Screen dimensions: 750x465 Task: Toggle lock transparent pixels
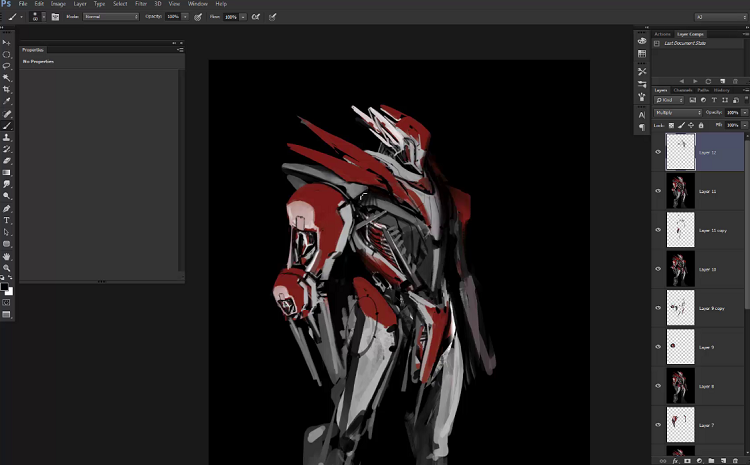(x=671, y=125)
